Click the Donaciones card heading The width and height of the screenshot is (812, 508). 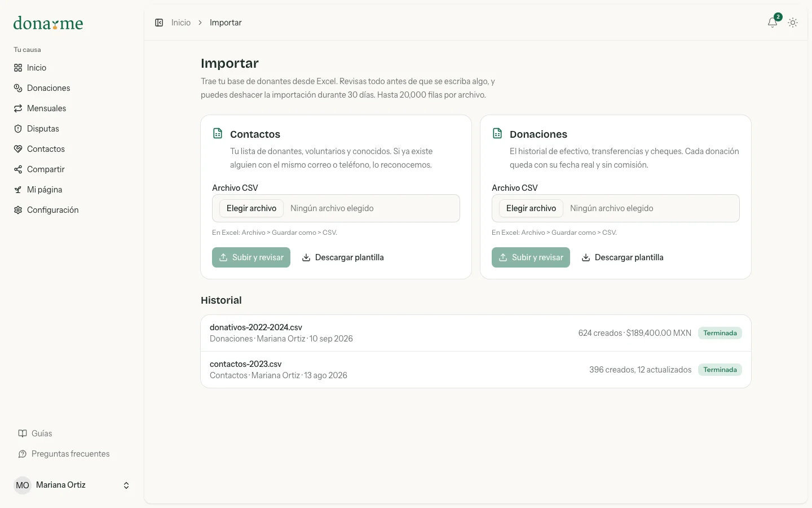[539, 134]
